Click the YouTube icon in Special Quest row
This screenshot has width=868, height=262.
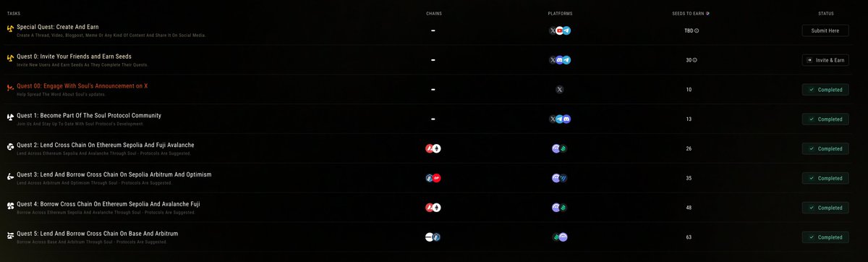point(559,30)
